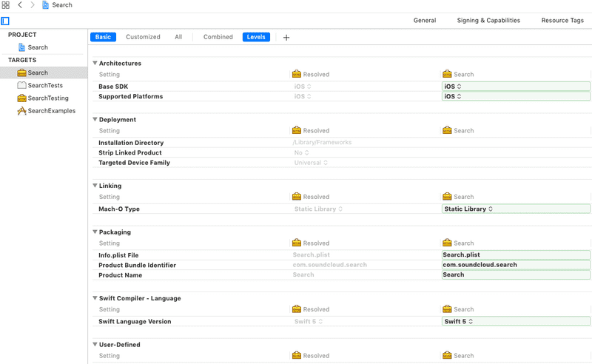Click the Search target toolbox icon
This screenshot has height=364, width=592.
(22, 73)
